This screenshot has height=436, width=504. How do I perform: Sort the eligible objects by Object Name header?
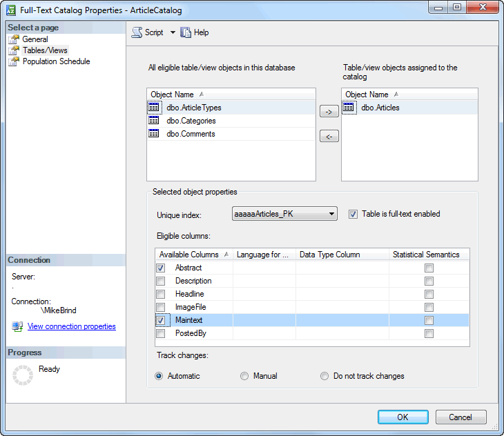[231, 95]
